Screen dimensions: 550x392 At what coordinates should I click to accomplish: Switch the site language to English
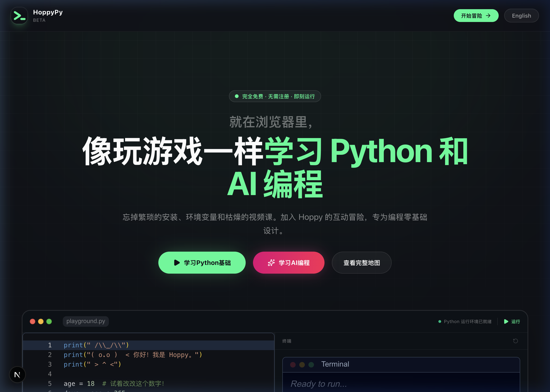(x=521, y=15)
